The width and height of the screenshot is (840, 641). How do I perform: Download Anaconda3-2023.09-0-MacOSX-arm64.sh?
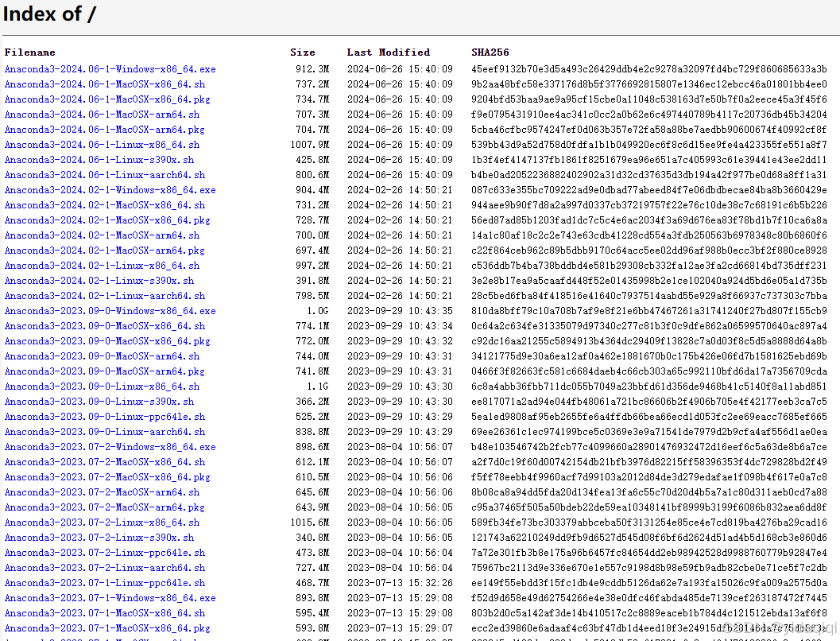(x=102, y=355)
